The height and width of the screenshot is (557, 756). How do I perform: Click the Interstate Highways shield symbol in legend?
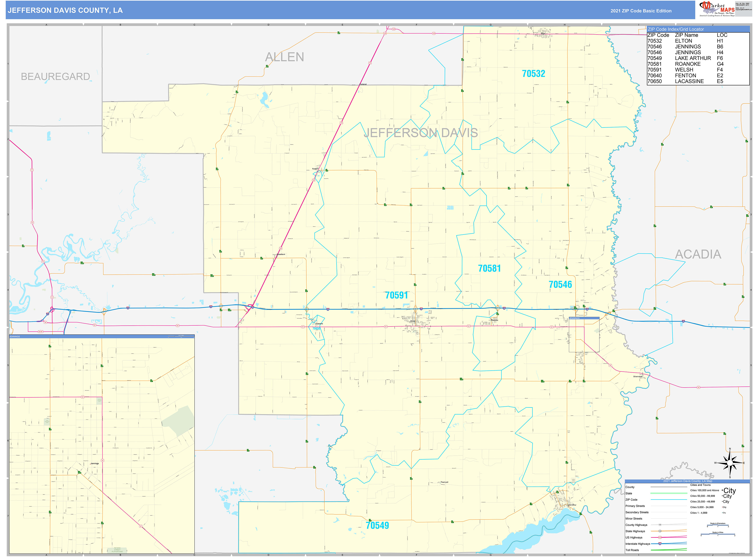point(660,544)
